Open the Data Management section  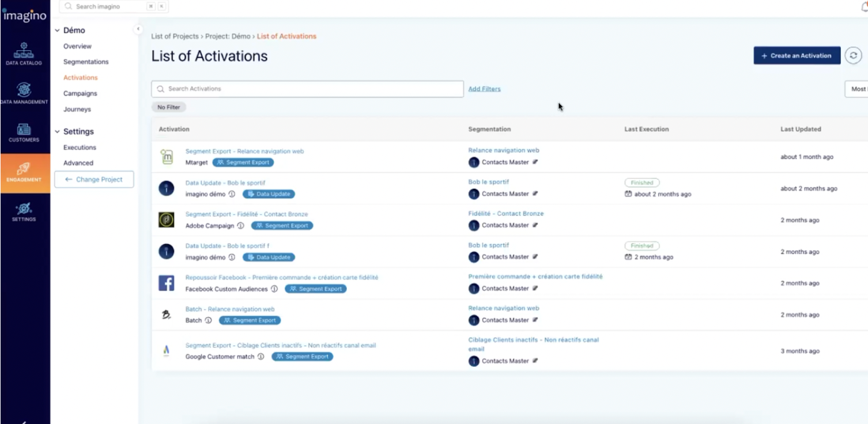point(24,94)
